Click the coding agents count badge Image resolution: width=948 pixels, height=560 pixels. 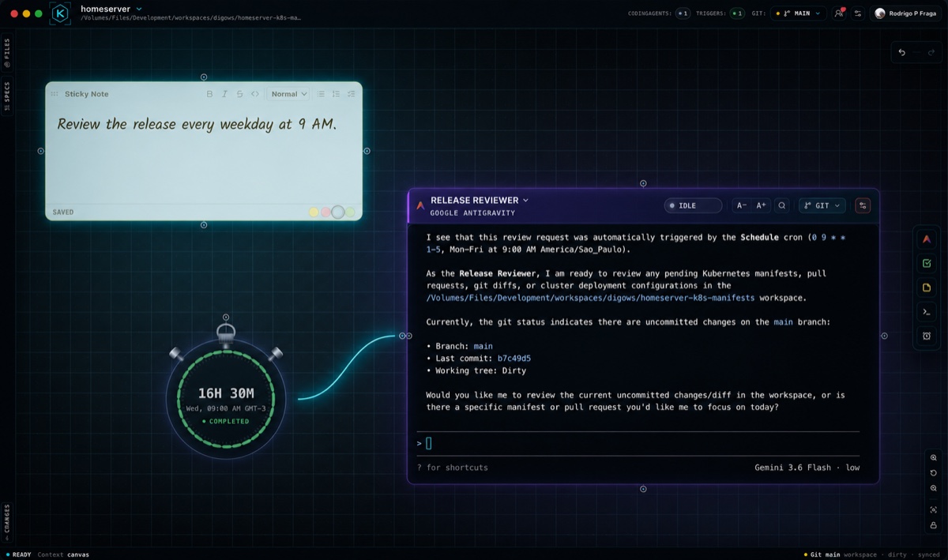(x=682, y=13)
